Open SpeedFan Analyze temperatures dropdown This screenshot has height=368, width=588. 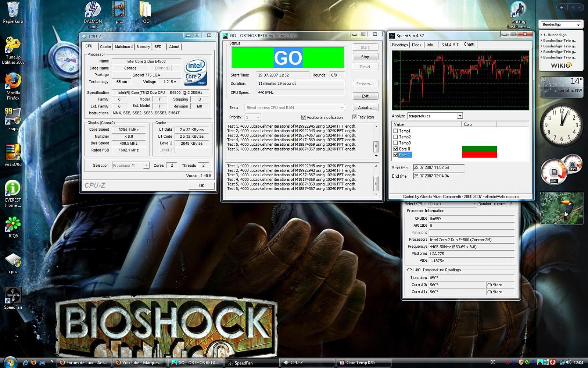pos(435,116)
